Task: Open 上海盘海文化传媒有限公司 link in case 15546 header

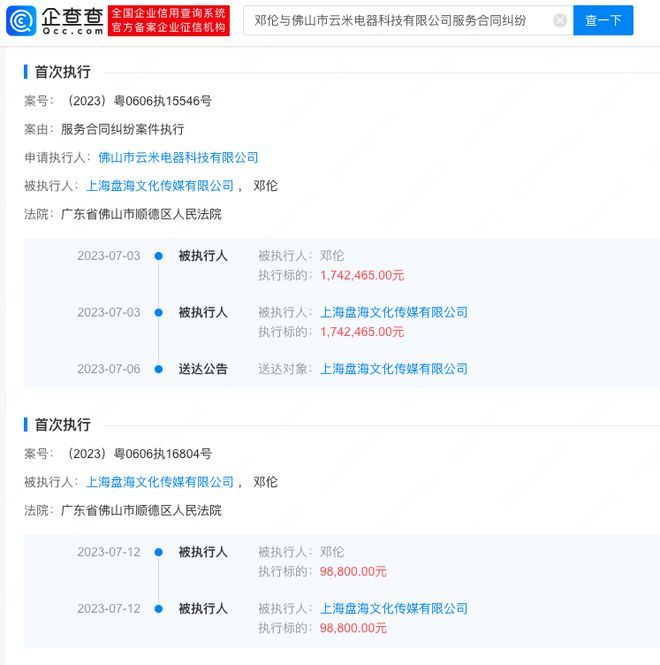Action: coord(160,186)
